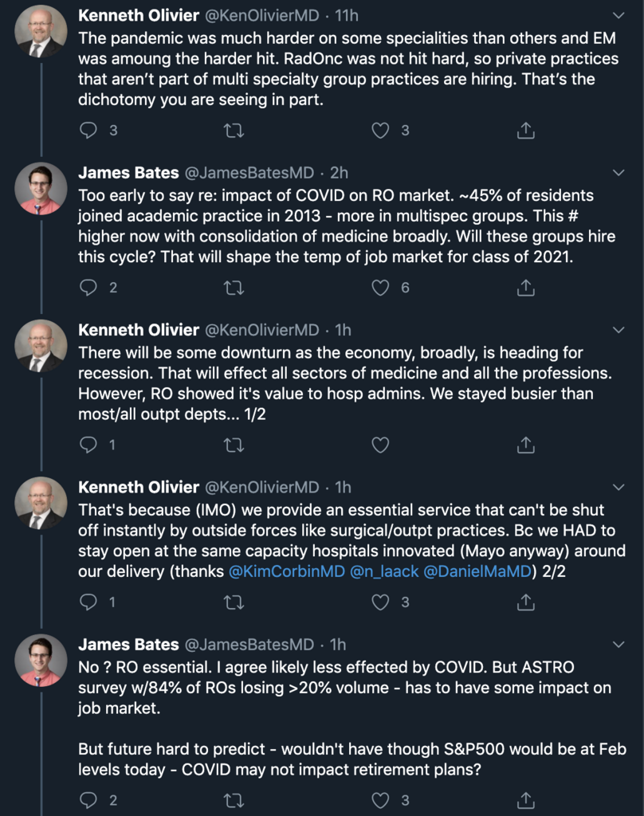The image size is (644, 816).
Task: Share the 2/2 tweet mentioning Mayo
Action: (526, 602)
